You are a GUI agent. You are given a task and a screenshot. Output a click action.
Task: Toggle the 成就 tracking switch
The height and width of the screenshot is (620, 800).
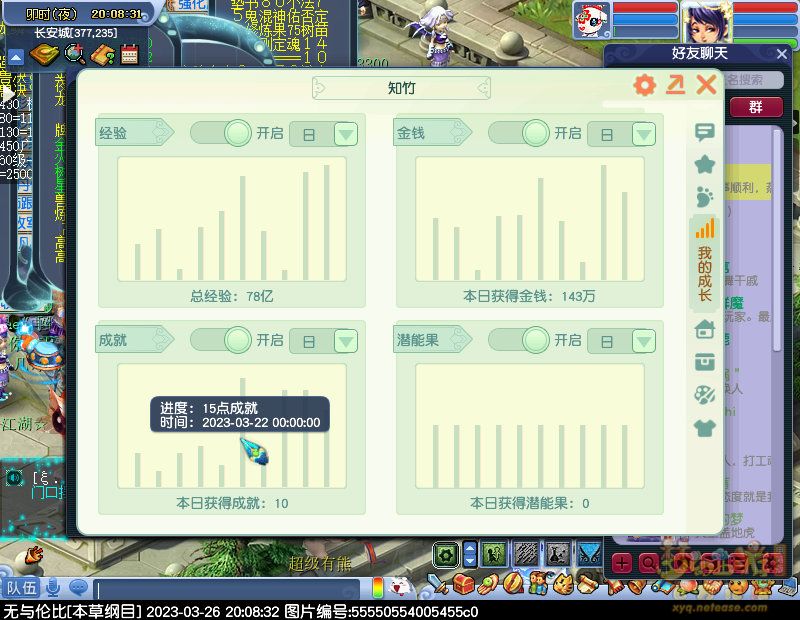pyautogui.click(x=221, y=340)
